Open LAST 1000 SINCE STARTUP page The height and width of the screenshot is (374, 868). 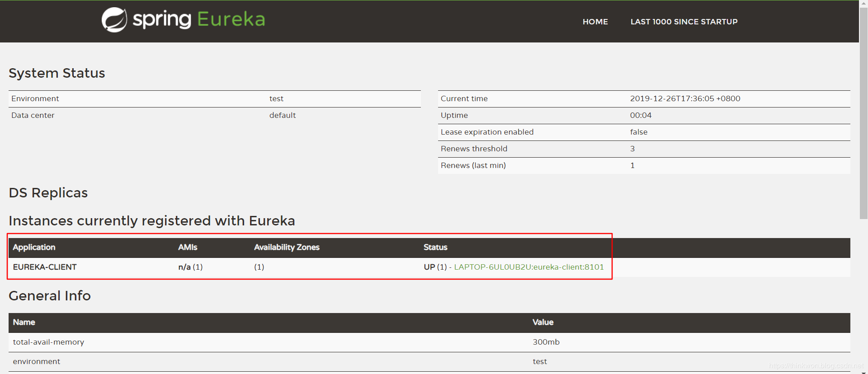[684, 22]
